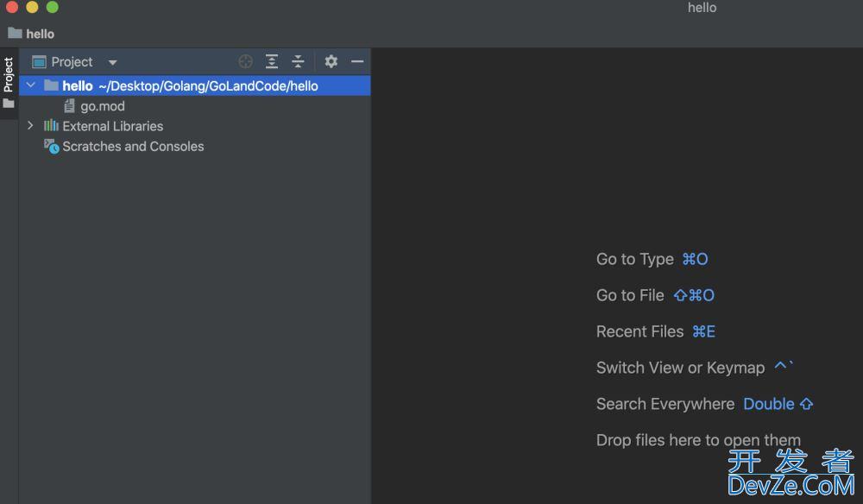The width and height of the screenshot is (863, 504).
Task: Click the hello folder icon in tree
Action: click(51, 85)
